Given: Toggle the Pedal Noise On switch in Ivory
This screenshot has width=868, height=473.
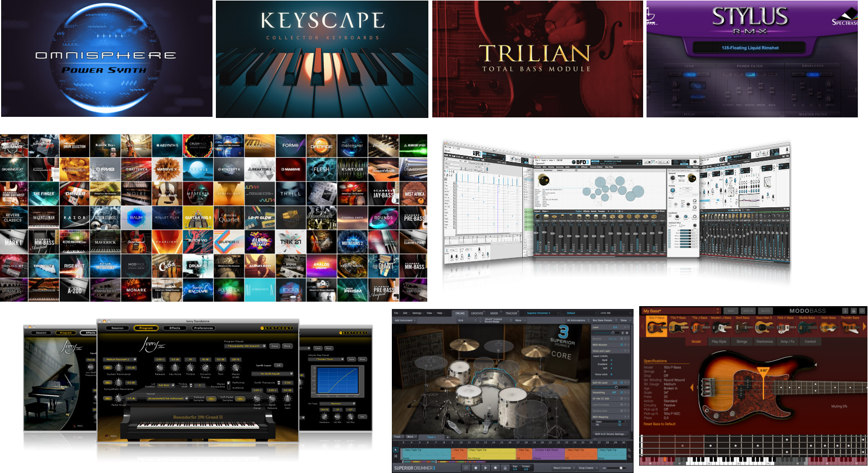Looking at the screenshot, I should pyautogui.click(x=108, y=398).
